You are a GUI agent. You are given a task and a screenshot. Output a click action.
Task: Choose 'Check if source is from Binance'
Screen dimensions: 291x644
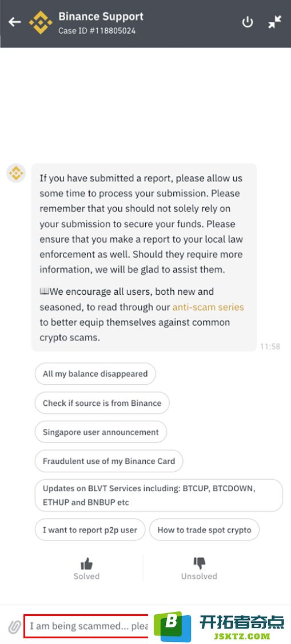point(102,403)
